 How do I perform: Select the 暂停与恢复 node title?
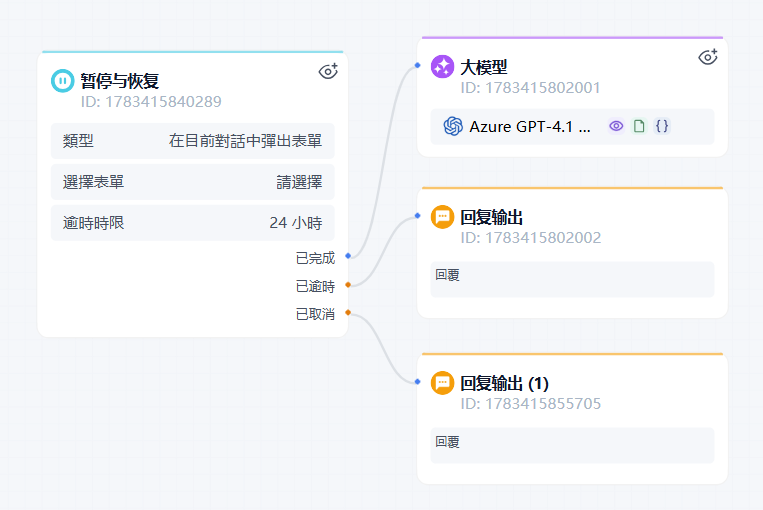(x=120, y=81)
